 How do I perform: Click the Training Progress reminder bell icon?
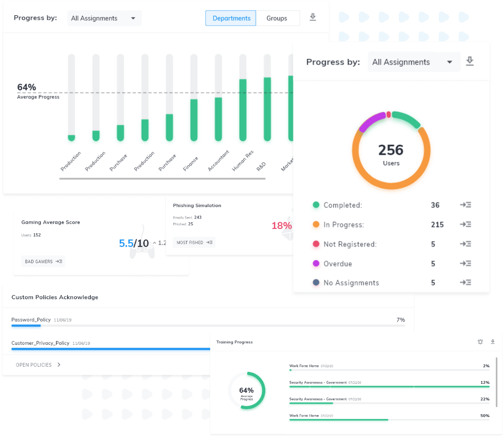click(x=480, y=342)
